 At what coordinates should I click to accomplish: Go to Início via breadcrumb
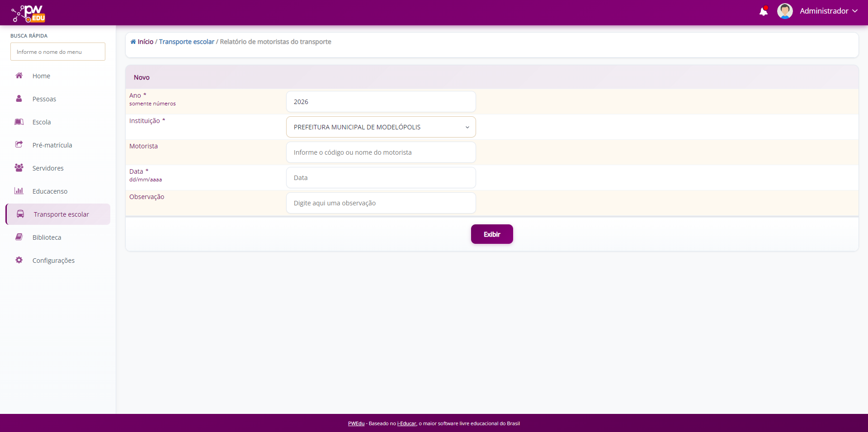click(x=145, y=42)
